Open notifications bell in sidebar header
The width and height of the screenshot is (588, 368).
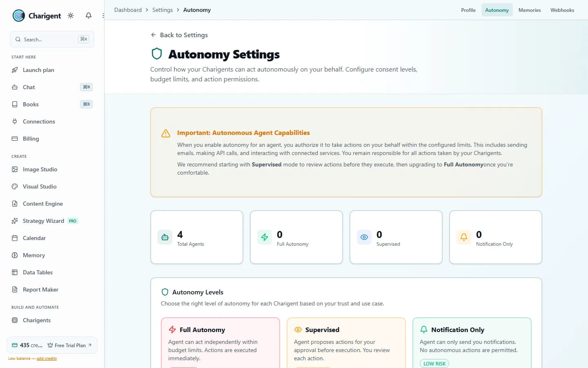(x=89, y=16)
